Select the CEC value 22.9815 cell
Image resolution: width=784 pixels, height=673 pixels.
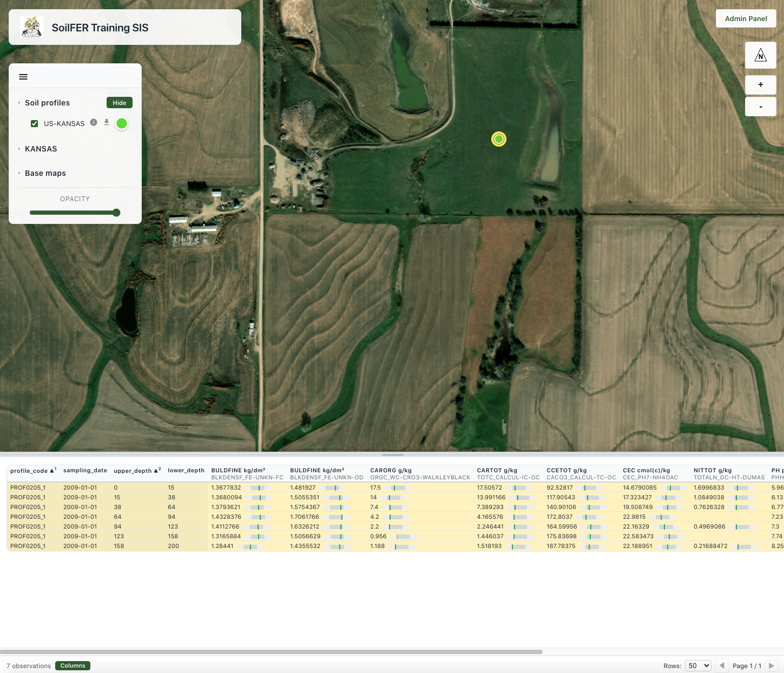(655, 517)
